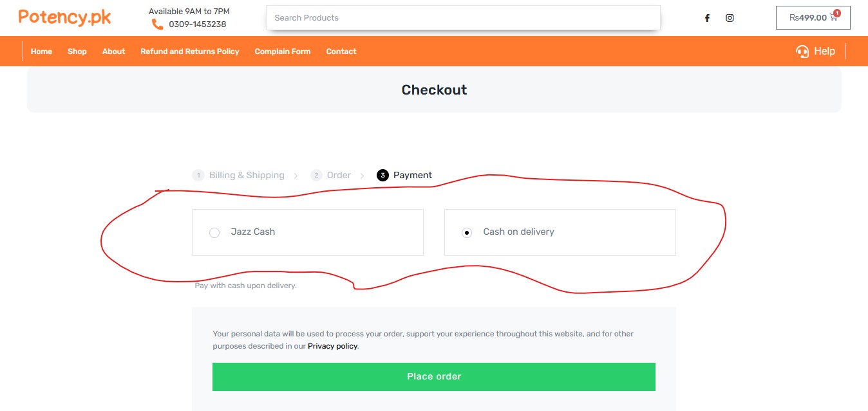Open the Contact menu item
Image resolution: width=868 pixels, height=411 pixels.
click(x=341, y=51)
